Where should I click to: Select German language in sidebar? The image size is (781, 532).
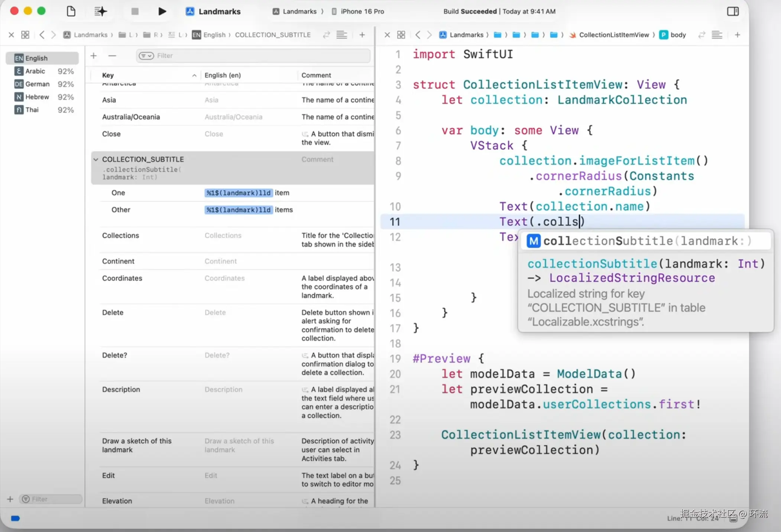click(37, 84)
